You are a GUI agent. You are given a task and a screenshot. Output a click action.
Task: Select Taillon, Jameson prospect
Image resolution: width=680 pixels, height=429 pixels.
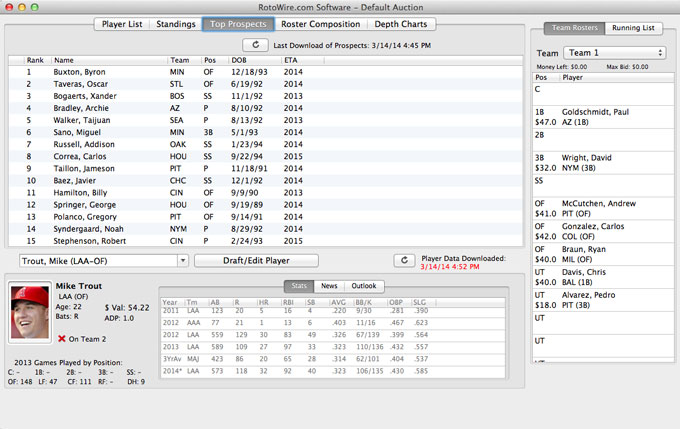click(265, 169)
